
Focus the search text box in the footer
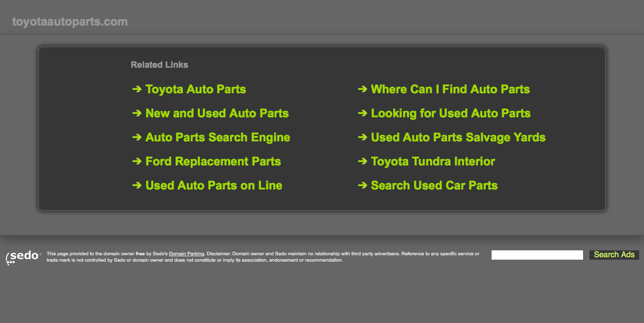(537, 255)
